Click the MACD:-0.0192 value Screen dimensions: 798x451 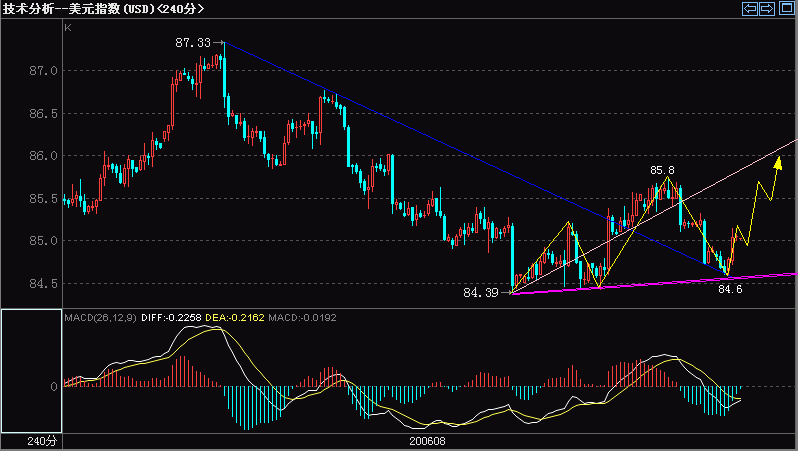tap(302, 318)
